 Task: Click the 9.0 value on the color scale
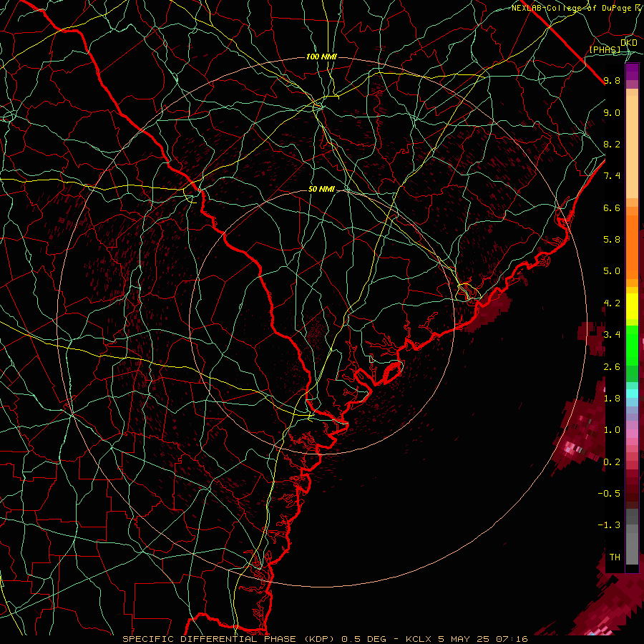[612, 112]
